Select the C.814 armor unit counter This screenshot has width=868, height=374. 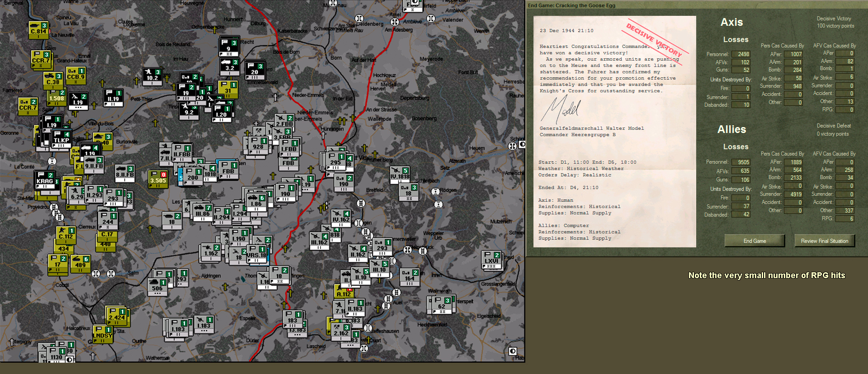pos(38,29)
